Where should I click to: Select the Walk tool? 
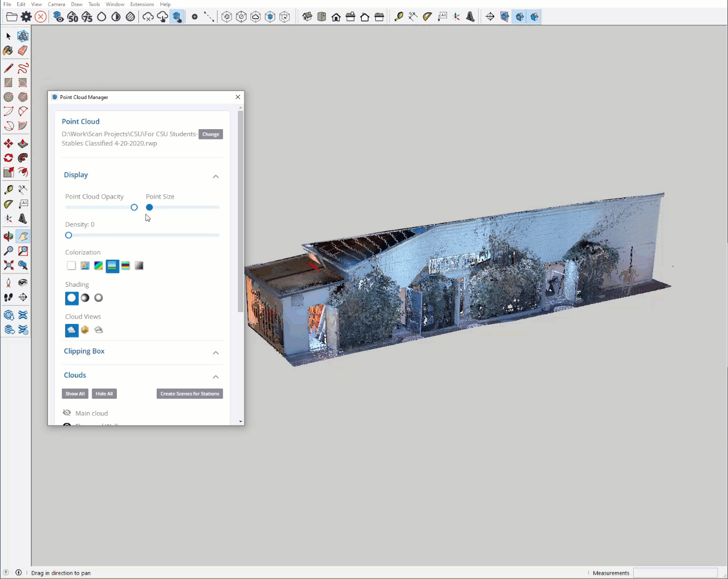coord(8,296)
